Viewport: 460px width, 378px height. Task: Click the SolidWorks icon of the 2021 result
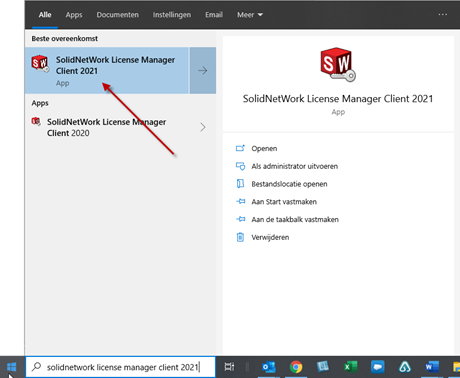tap(40, 63)
